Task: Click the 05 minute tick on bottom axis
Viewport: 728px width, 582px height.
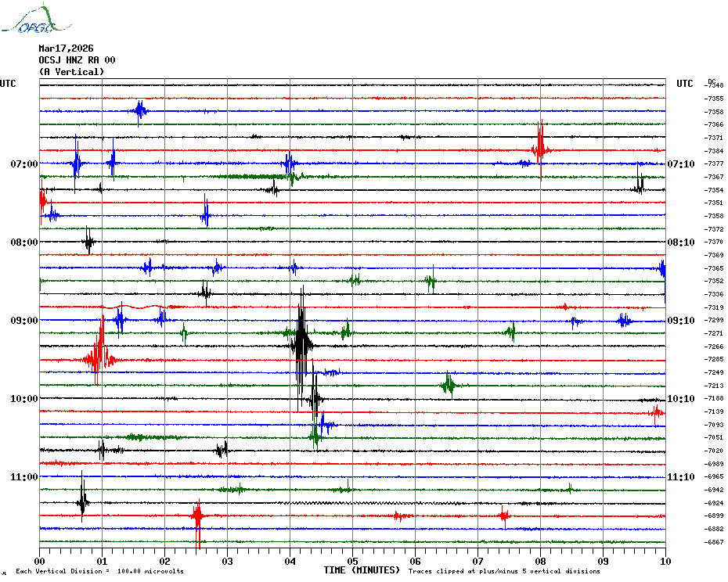Action: [352, 561]
